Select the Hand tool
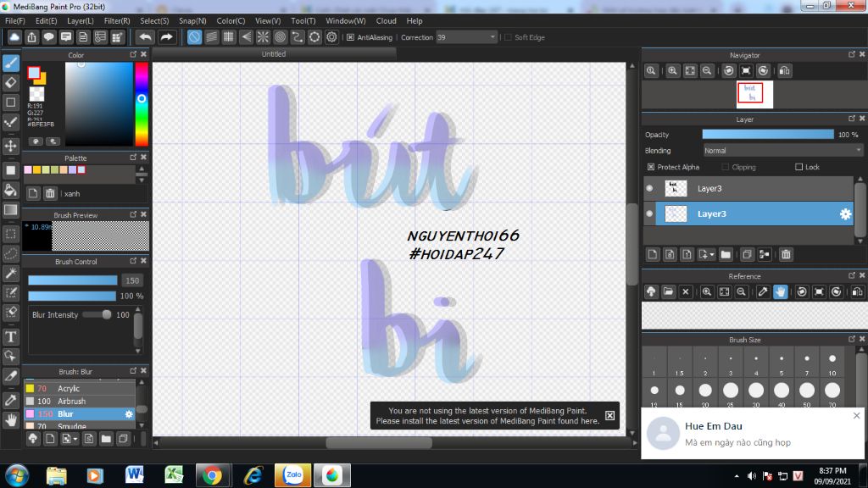 point(10,420)
